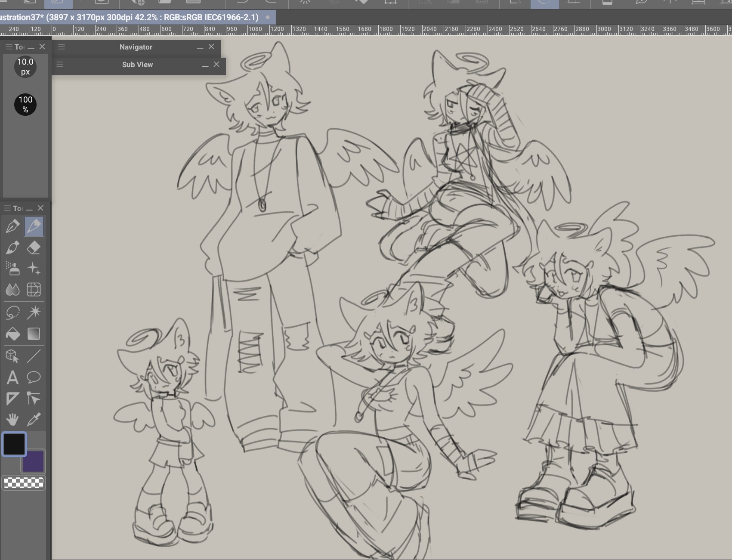
Task: Select the Eraser tool
Action: [34, 248]
